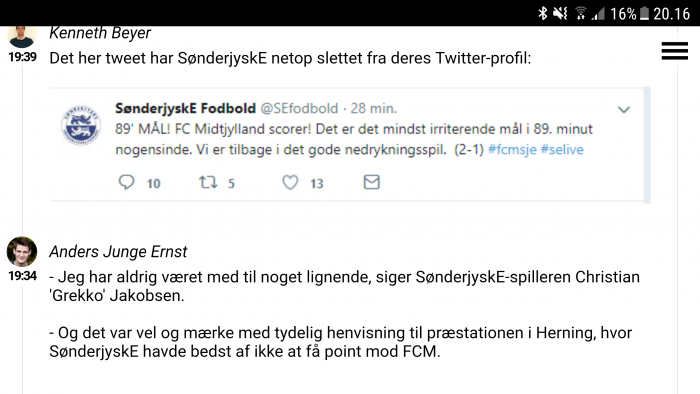Viewport: 700px width, 394px height.
Task: Tap the muted sound status icon
Action: click(560, 13)
